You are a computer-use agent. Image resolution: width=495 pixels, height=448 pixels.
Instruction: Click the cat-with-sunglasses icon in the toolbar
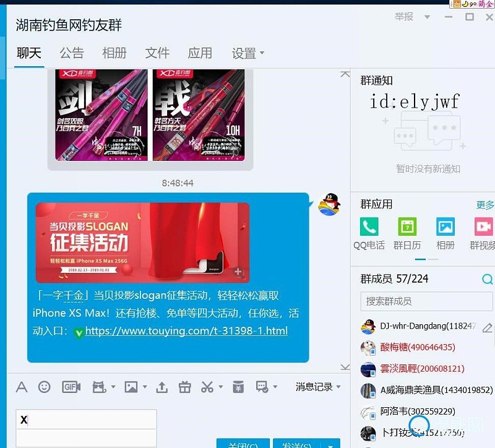click(99, 387)
